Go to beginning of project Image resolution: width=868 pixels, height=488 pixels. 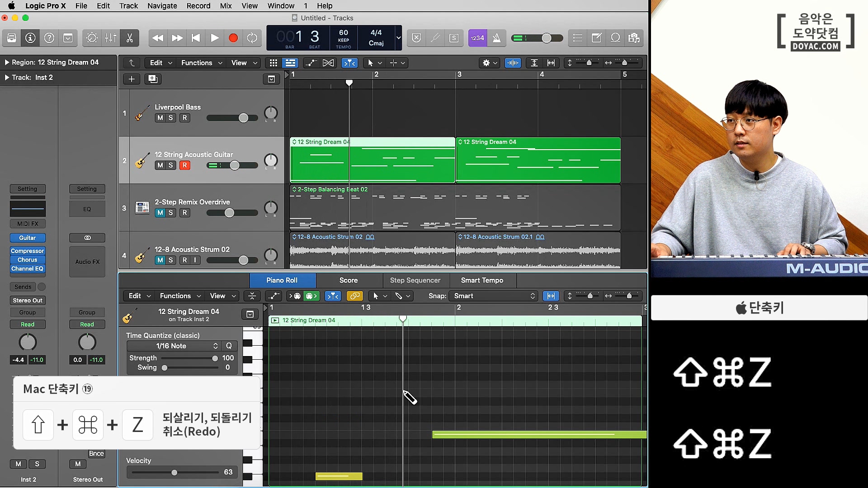tap(196, 38)
